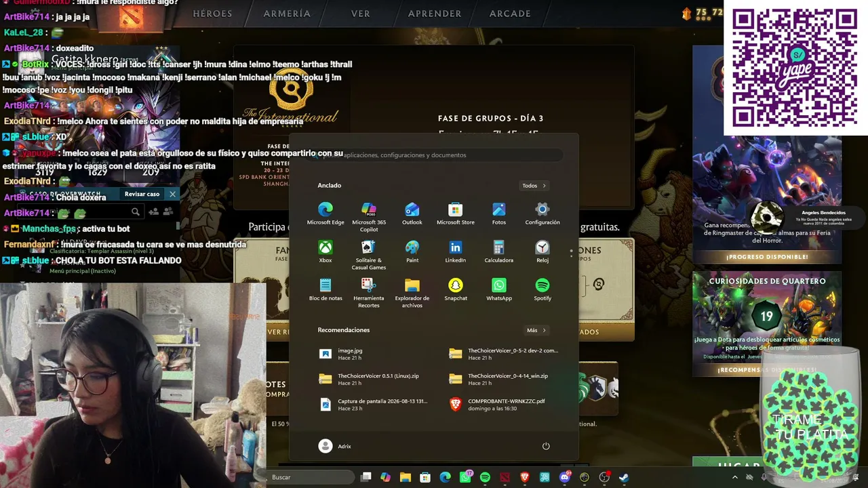This screenshot has height=488, width=868.
Task: Open Microsoft Store pinned app
Action: [456, 213]
